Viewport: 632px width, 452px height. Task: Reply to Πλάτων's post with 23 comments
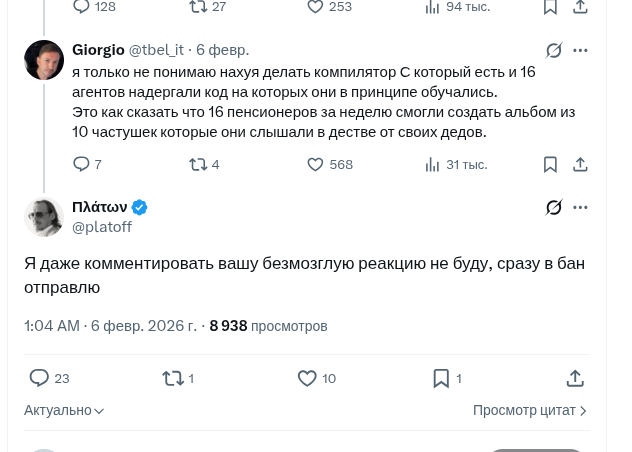click(x=40, y=378)
